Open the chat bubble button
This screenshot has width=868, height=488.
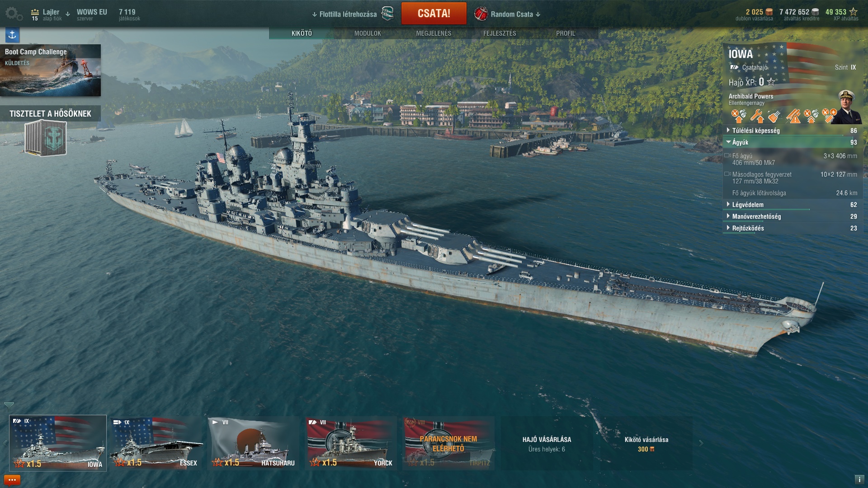(12, 480)
